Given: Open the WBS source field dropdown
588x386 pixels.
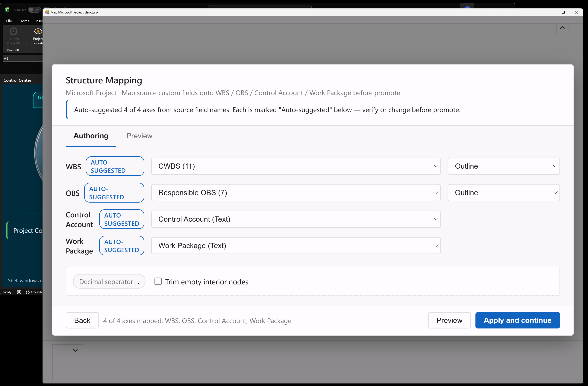Looking at the screenshot, I should pos(296,166).
